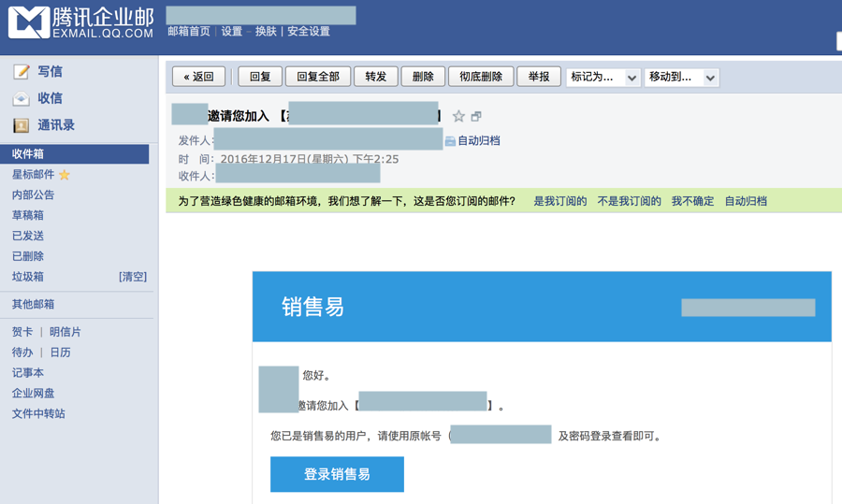The height and width of the screenshot is (504, 842).
Task: Open the 已发送 sent folder
Action: pyautogui.click(x=28, y=236)
